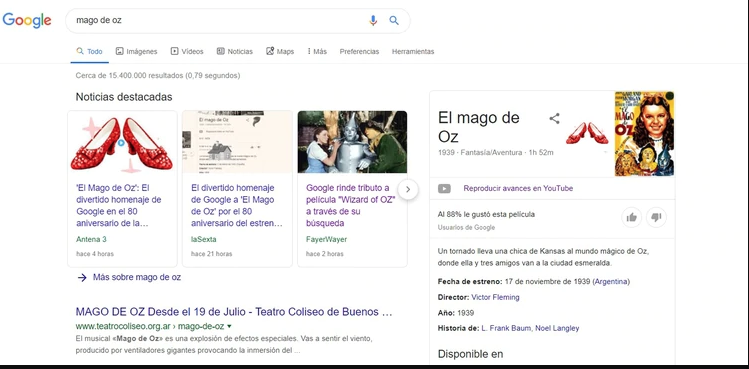Switch to the Noticias tab
749x369 pixels.
pos(235,52)
